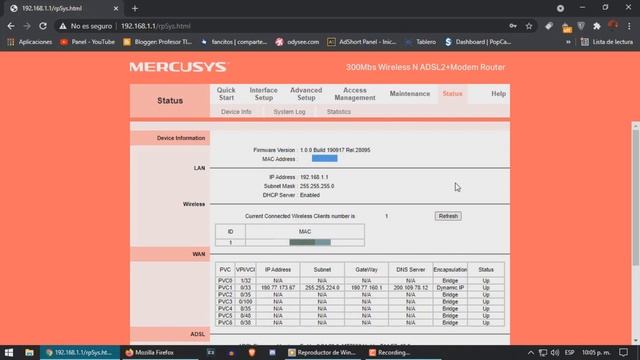
Task: Refresh the wireless clients list
Action: 448,216
